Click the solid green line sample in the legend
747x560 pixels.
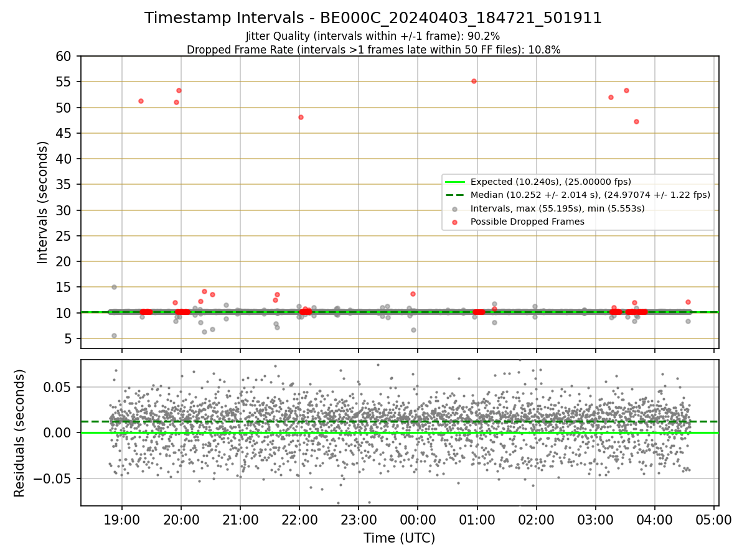(455, 182)
